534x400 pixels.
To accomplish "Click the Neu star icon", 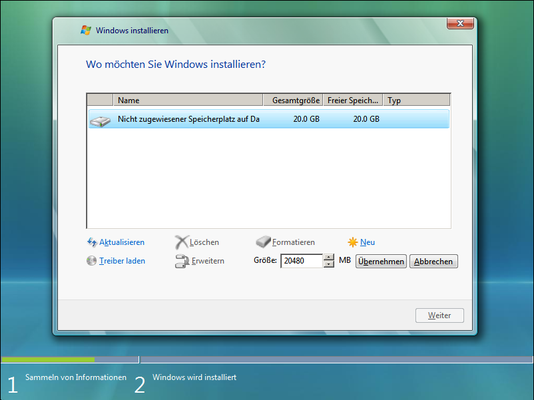I will click(352, 242).
